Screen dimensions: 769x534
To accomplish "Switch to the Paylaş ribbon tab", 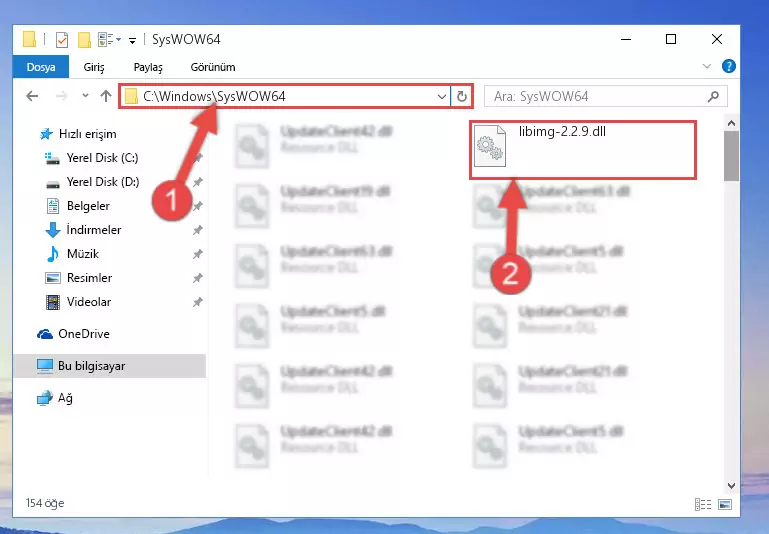I will pos(148,67).
